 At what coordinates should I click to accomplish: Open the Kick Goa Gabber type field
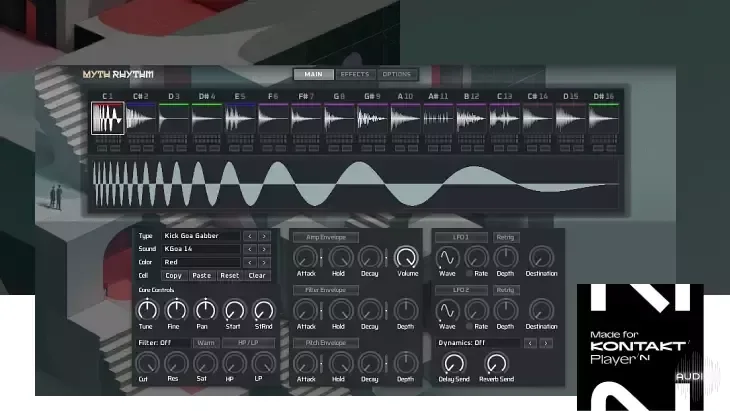pyautogui.click(x=201, y=236)
